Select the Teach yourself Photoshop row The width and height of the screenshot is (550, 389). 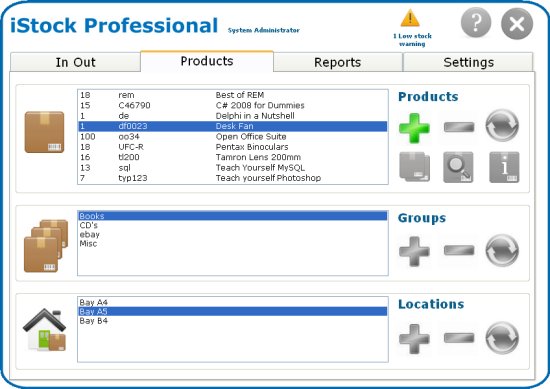click(x=233, y=178)
